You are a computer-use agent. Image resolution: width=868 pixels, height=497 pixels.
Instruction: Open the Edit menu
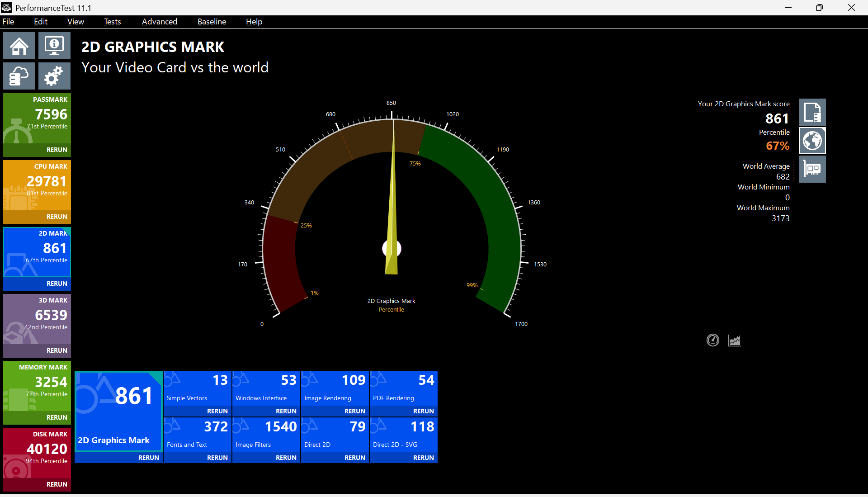pos(41,22)
